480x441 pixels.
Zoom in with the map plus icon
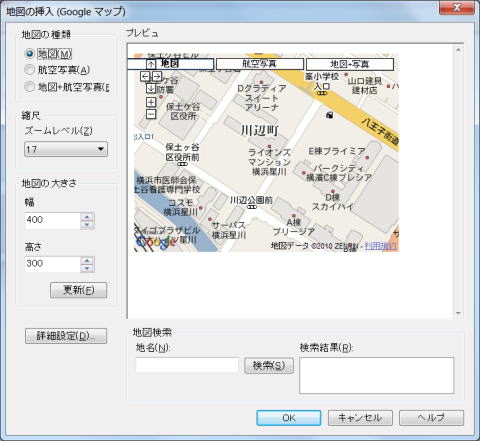tap(151, 102)
